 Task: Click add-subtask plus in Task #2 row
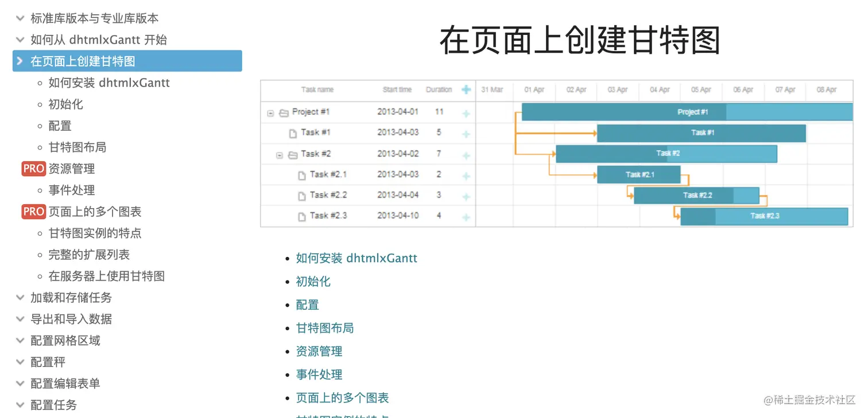tap(466, 155)
